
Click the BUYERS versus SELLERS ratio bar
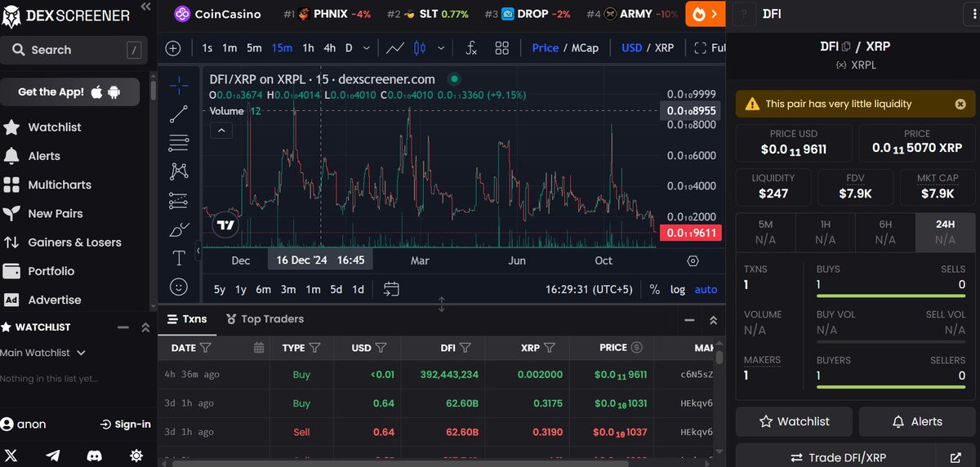[891, 386]
